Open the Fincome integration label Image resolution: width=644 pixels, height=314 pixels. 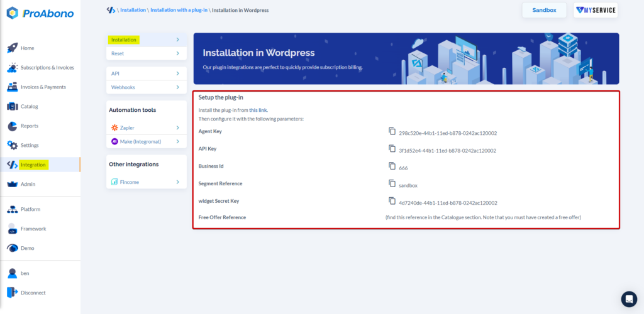coord(130,182)
